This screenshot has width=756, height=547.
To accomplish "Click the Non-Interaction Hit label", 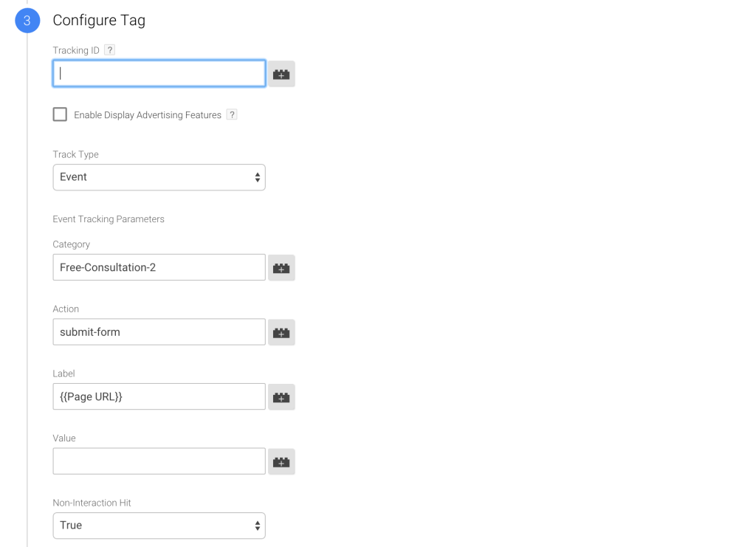I will coord(92,503).
